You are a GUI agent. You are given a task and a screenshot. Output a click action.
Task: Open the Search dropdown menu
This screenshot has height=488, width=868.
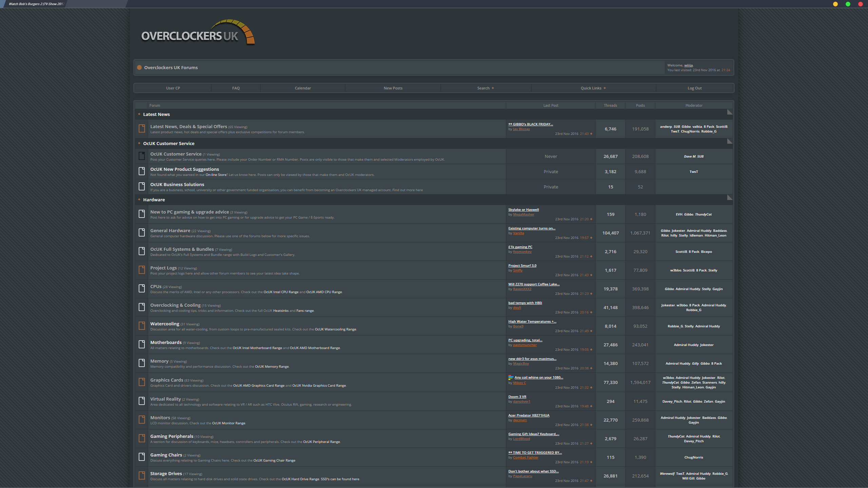pyautogui.click(x=486, y=88)
